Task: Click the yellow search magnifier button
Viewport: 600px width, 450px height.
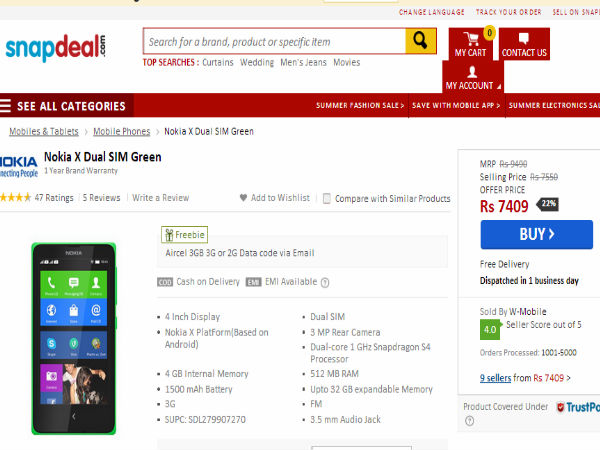Action: (421, 41)
